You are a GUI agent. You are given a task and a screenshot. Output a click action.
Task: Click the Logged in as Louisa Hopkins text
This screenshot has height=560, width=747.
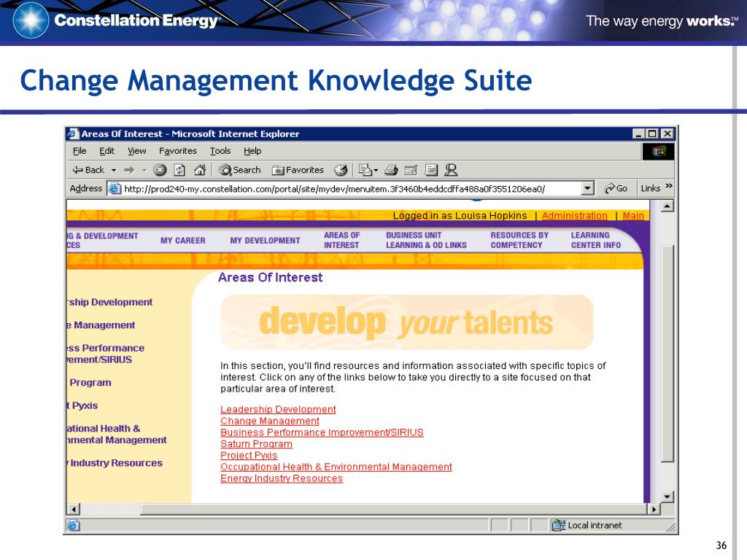coord(460,216)
